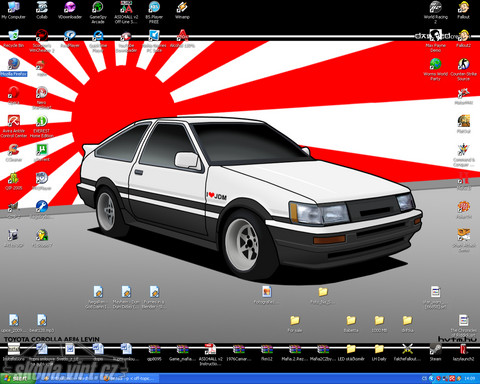Image resolution: width=480 pixels, height=384 pixels.
Task: Open the qip0095 archive file
Action: tap(154, 352)
